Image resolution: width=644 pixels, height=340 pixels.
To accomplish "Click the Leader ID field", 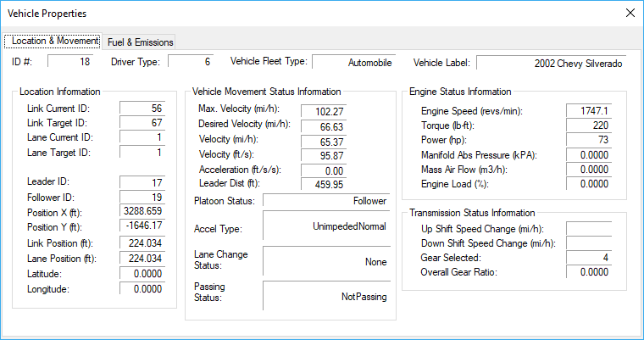I will (x=142, y=182).
